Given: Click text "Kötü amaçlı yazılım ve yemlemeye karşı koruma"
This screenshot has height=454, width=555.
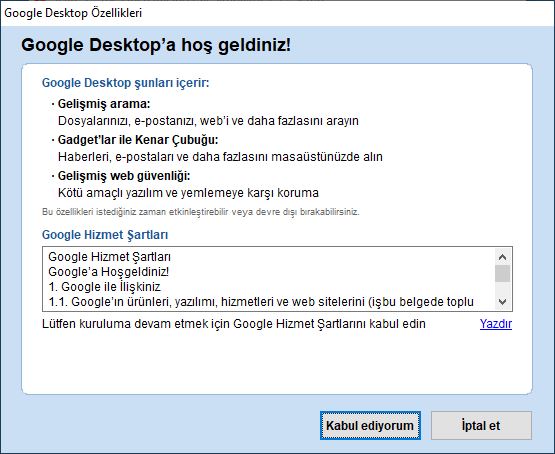Looking at the screenshot, I should point(188,193).
